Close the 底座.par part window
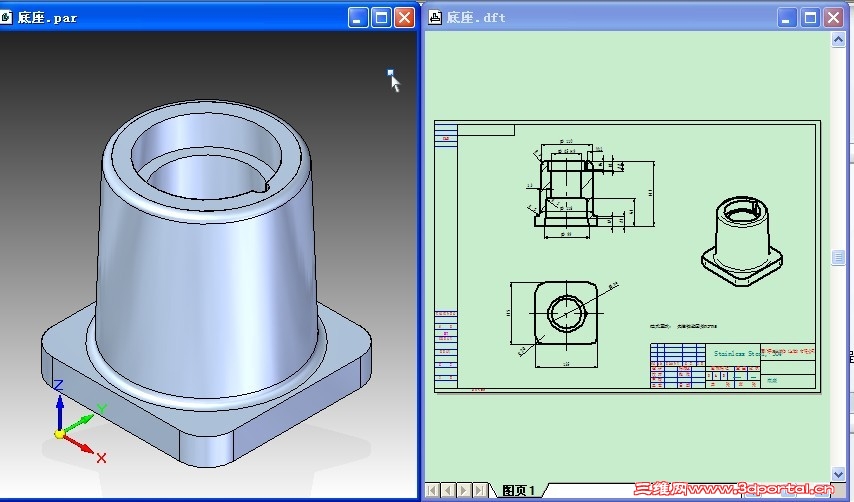The height and width of the screenshot is (502, 854). (405, 18)
